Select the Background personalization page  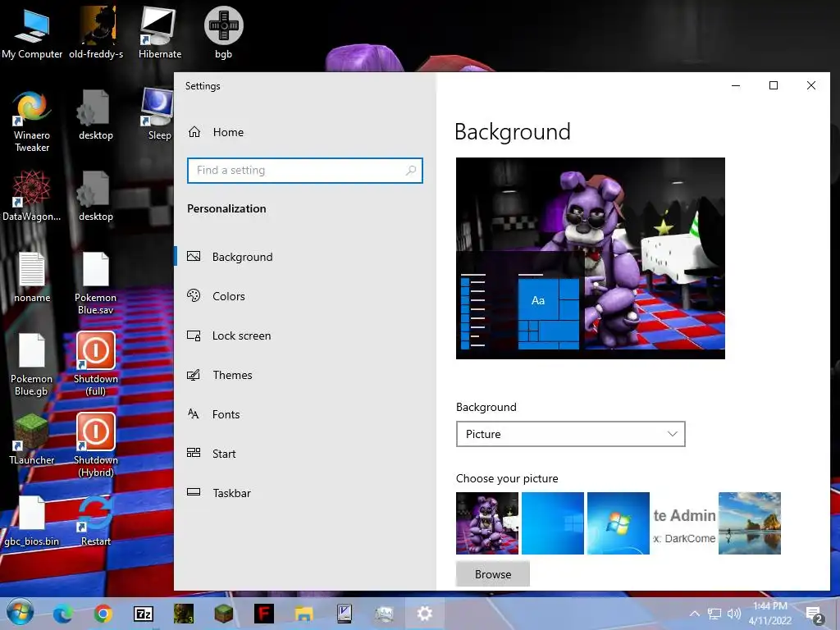pyautogui.click(x=305, y=257)
